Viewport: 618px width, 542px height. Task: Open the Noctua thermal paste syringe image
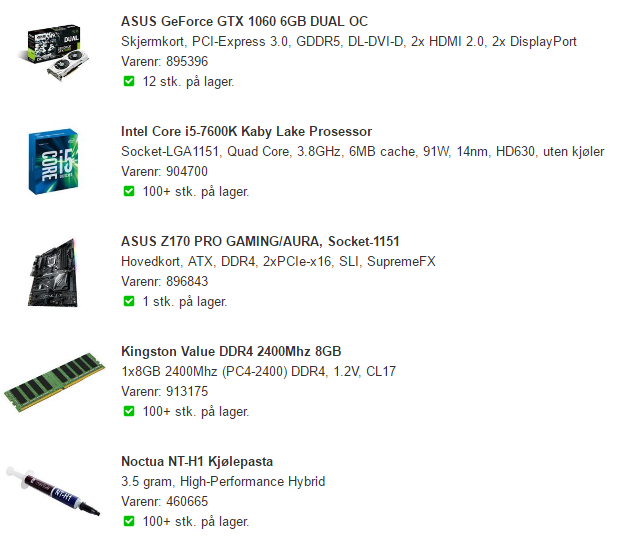coord(53,491)
